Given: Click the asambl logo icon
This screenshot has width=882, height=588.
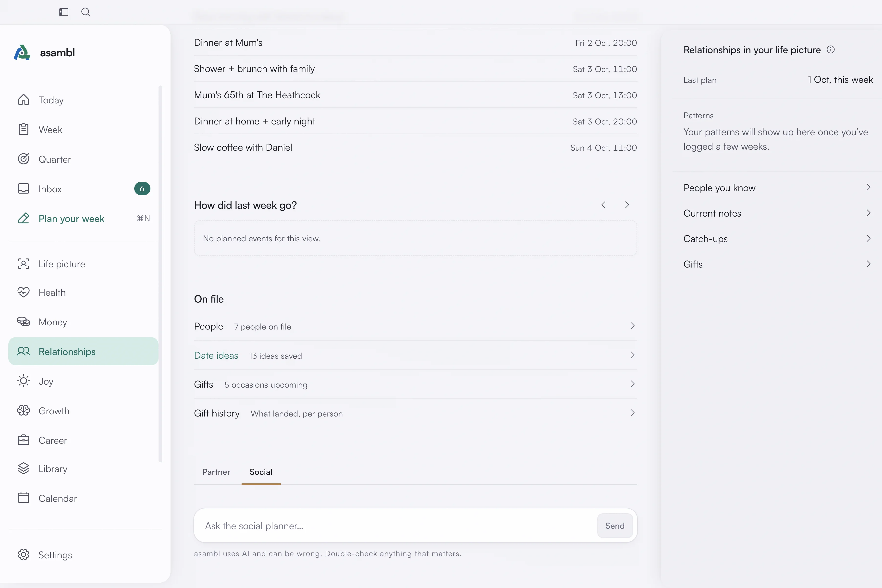Looking at the screenshot, I should point(22,52).
